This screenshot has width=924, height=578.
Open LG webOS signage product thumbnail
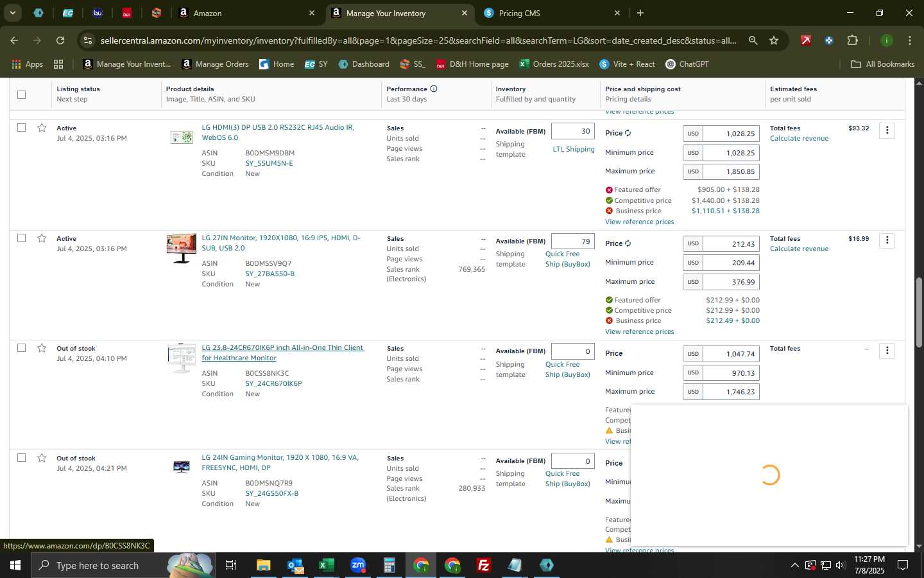coord(182,137)
